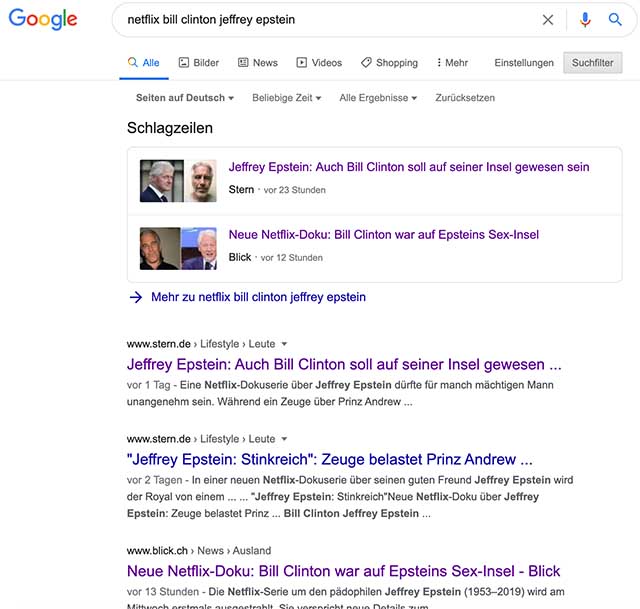Start voice search with the microphone icon
Screen dimensions: 640x609
pos(585,20)
